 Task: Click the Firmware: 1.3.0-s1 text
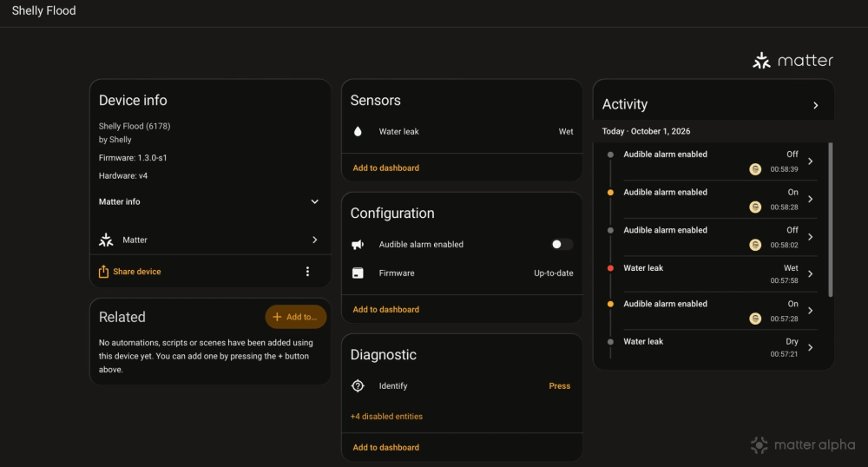pos(133,158)
